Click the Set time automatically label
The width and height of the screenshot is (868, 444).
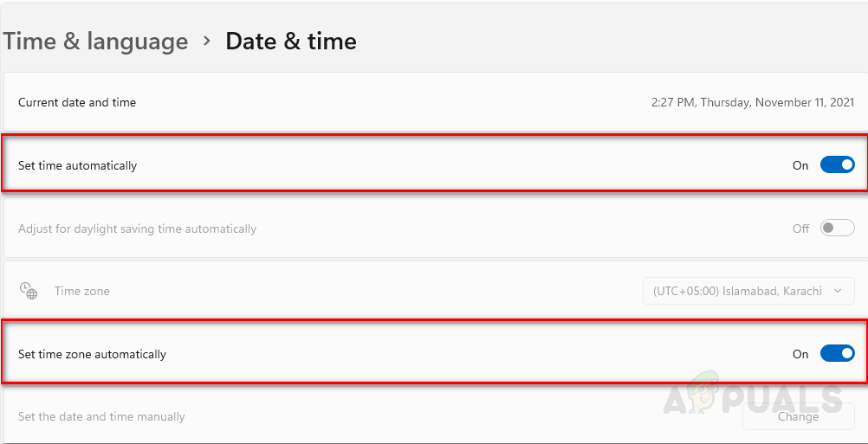click(x=78, y=165)
